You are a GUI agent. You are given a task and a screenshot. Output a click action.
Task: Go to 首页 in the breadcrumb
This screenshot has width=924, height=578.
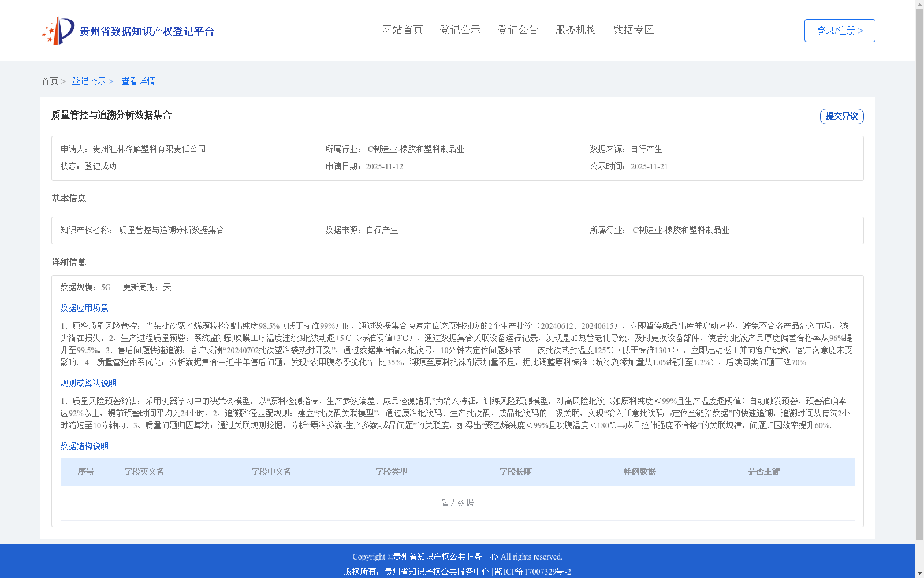(x=50, y=81)
